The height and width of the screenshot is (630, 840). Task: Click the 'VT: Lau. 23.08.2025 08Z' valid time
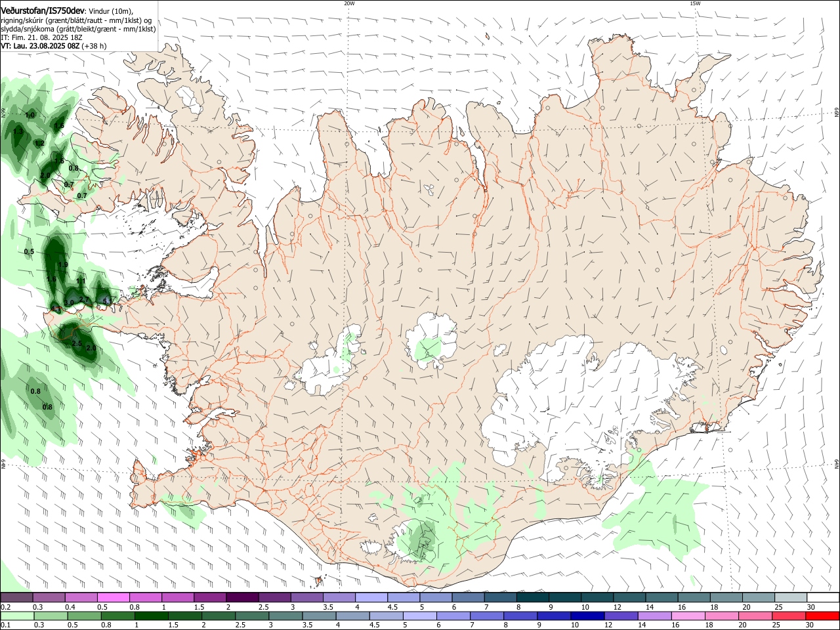coord(41,46)
